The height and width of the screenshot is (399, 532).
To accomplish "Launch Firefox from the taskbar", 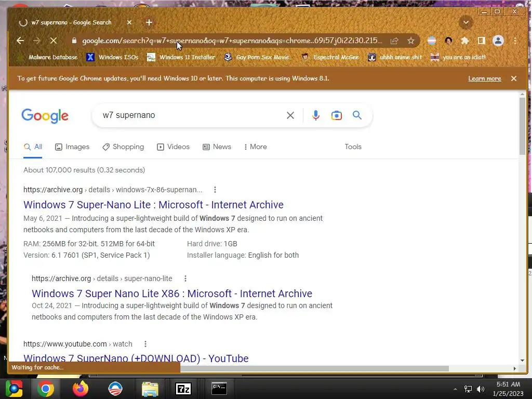I will tap(81, 389).
